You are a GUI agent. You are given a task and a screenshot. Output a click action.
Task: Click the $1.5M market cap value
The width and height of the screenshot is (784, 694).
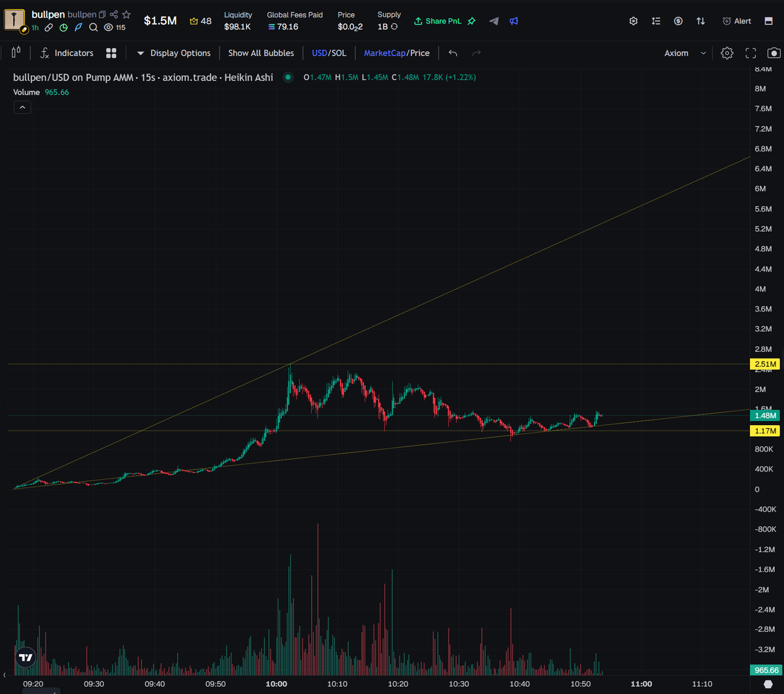(160, 21)
